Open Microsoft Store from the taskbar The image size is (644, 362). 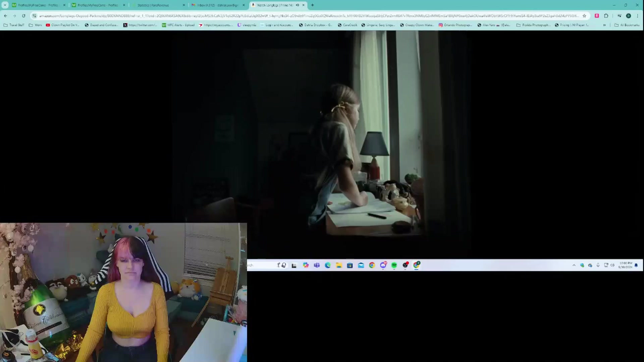click(x=350, y=265)
